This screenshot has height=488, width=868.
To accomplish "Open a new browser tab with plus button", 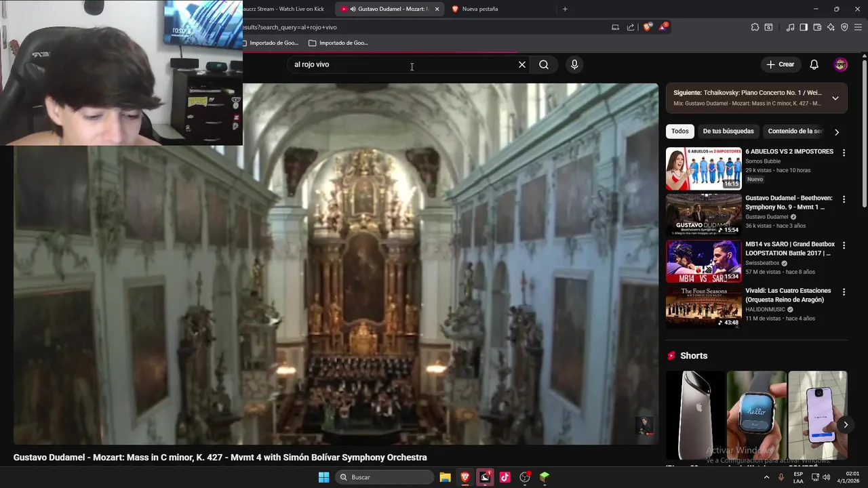I will click(565, 9).
